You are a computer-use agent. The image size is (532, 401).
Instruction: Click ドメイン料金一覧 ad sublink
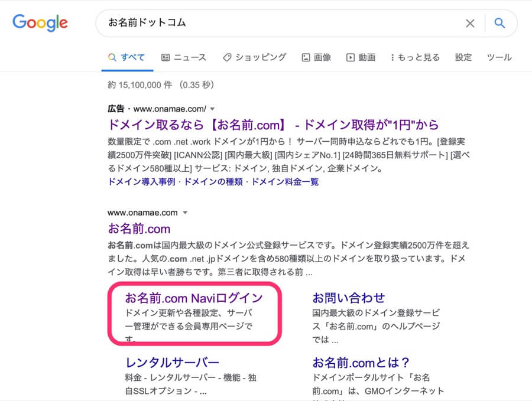285,182
